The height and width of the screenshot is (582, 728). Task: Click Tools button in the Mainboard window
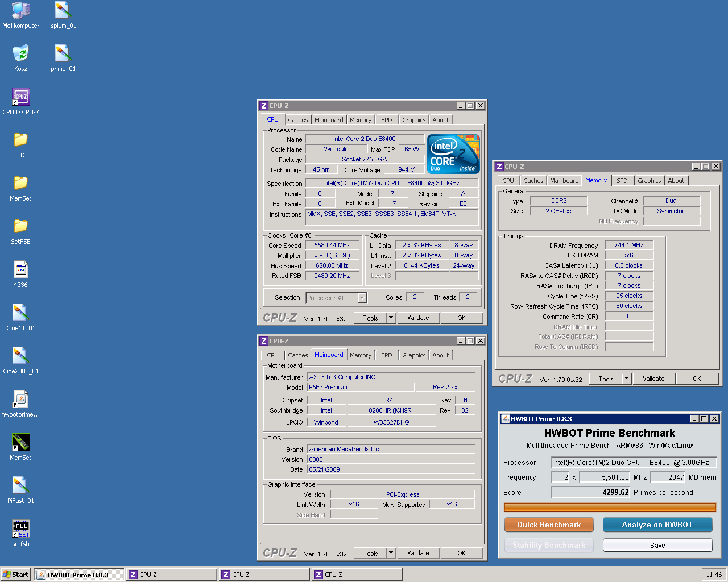(x=371, y=553)
